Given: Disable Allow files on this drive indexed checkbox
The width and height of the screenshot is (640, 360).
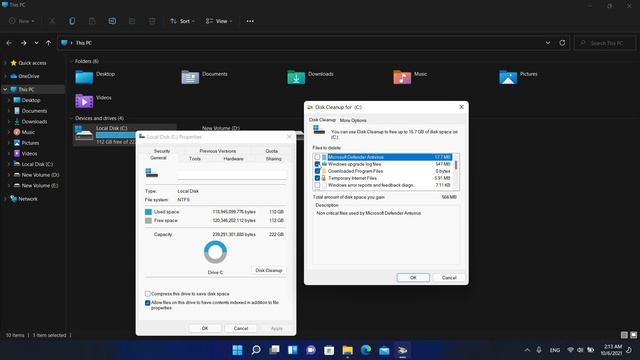Looking at the screenshot, I should point(147,303).
